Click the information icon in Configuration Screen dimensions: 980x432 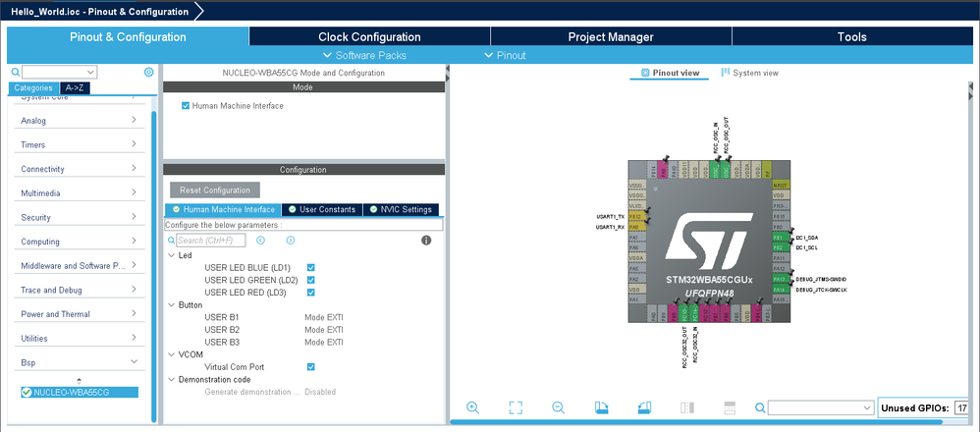click(426, 241)
